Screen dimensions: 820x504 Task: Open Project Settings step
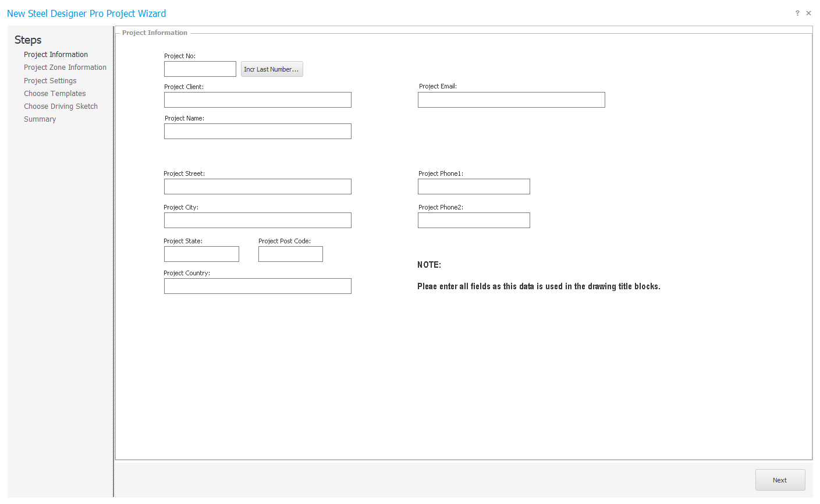point(50,81)
